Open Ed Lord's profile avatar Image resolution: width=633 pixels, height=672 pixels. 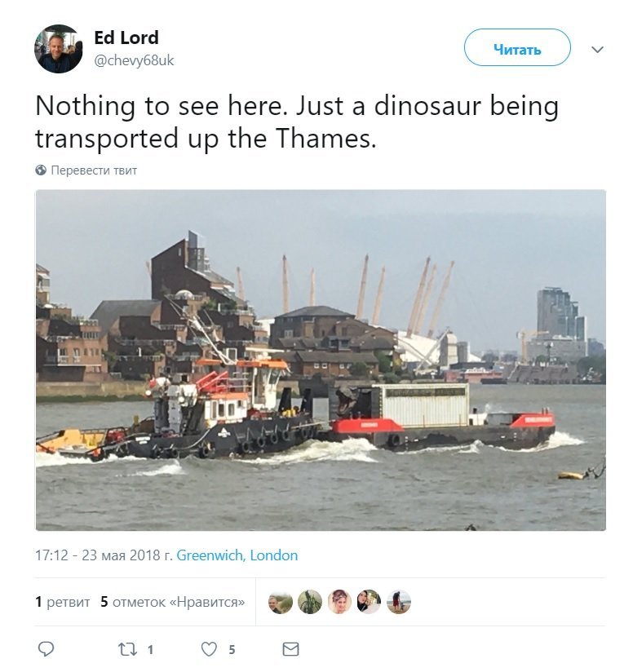[58, 48]
